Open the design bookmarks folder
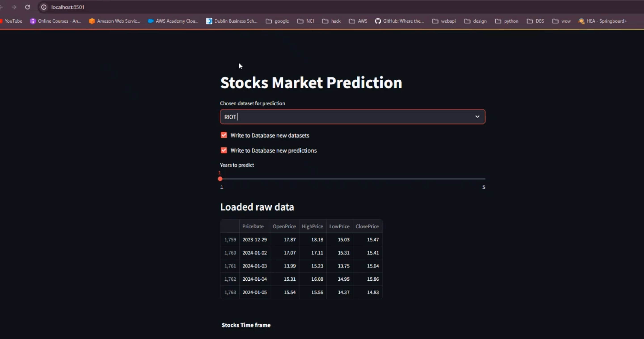This screenshot has height=339, width=644. [x=475, y=21]
